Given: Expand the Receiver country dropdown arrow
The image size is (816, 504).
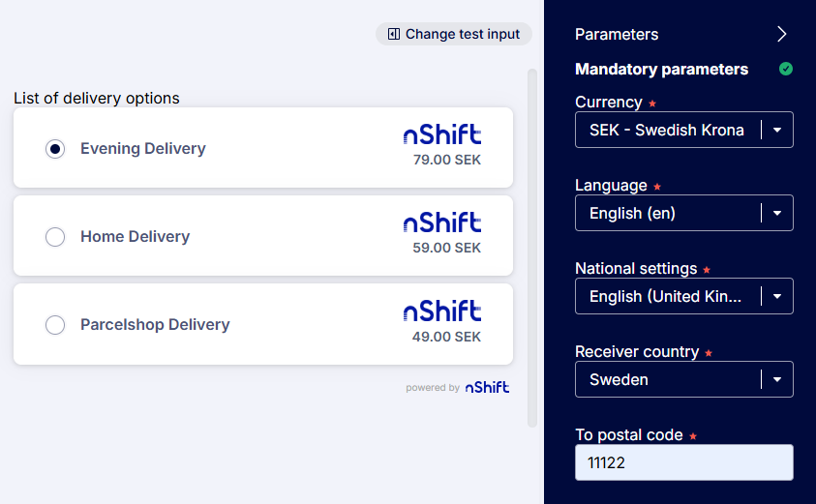Looking at the screenshot, I should pyautogui.click(x=777, y=379).
